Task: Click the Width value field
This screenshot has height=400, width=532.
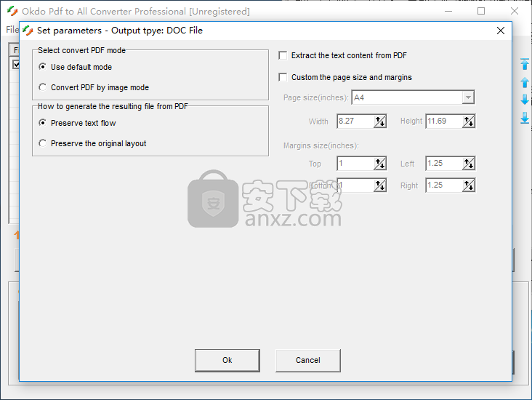Action: (x=355, y=121)
